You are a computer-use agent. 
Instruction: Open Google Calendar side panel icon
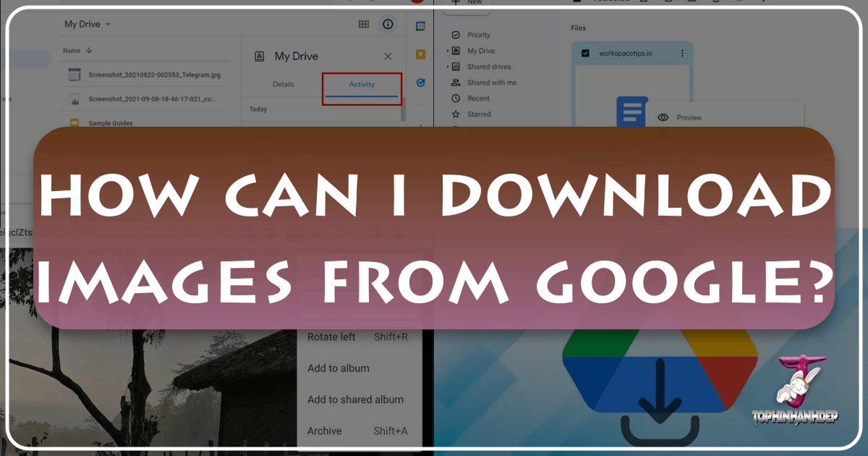click(420, 26)
